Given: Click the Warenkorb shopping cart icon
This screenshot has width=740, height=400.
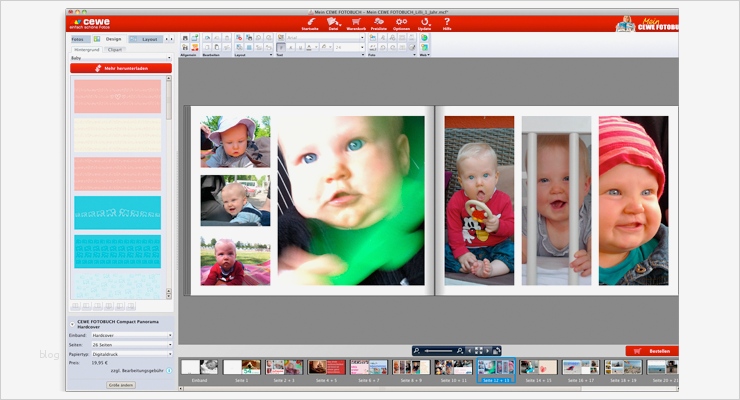Looking at the screenshot, I should pos(356,21).
